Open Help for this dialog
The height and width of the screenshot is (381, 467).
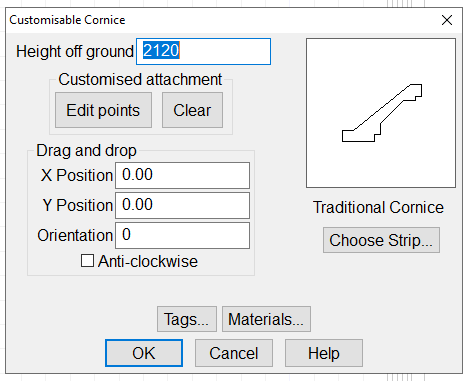324,353
